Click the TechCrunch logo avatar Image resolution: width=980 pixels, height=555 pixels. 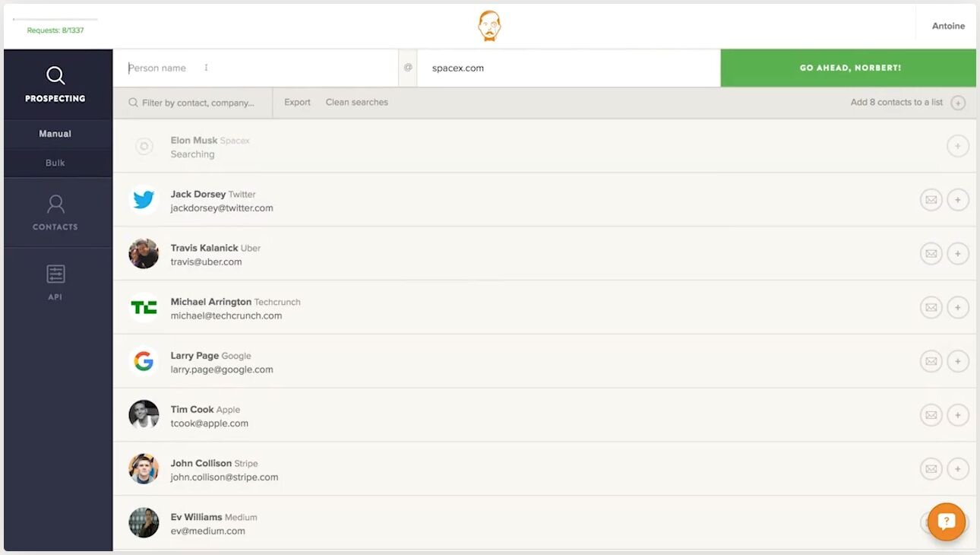144,307
